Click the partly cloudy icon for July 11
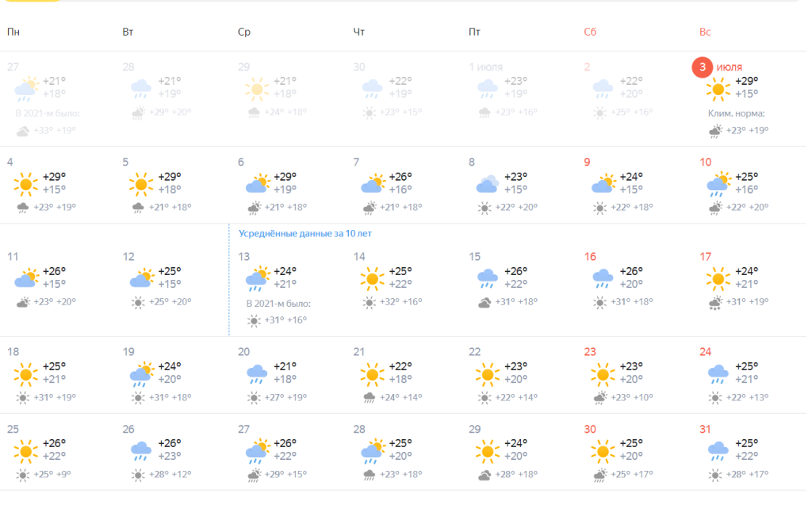This screenshot has height=505, width=812. pos(25,278)
